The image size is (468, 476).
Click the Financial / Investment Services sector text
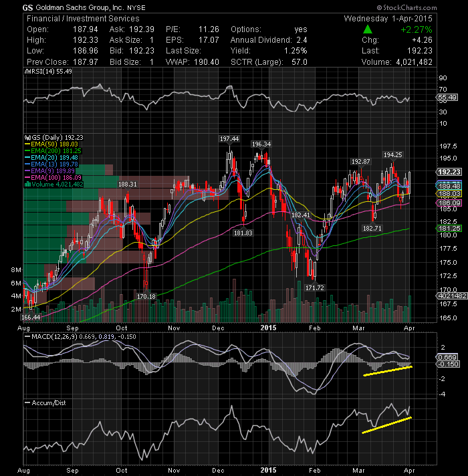pos(83,19)
